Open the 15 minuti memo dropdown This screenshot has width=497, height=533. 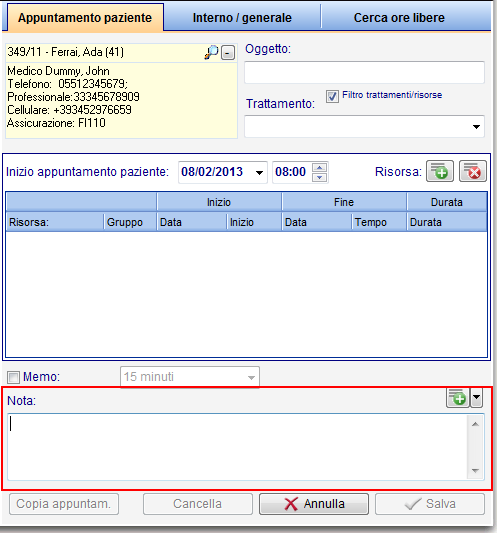click(x=190, y=377)
